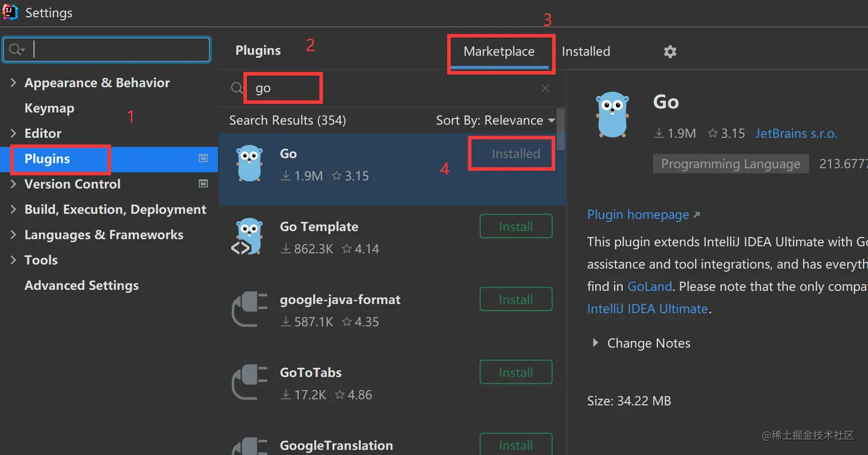The height and width of the screenshot is (455, 868).
Task: Expand Languages & Frameworks node
Action: pos(13,235)
